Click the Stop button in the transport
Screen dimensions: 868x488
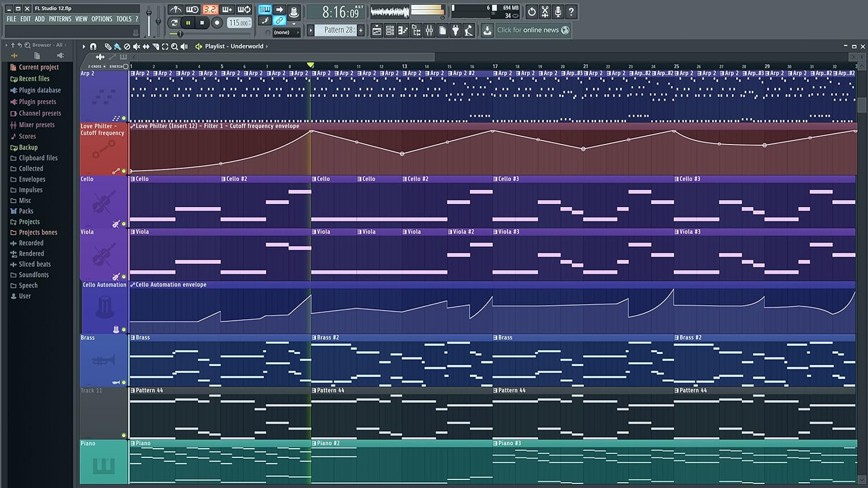202,23
